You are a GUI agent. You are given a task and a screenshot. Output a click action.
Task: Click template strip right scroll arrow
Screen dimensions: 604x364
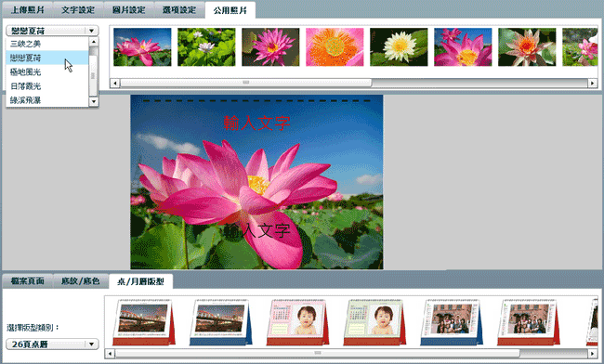pyautogui.click(x=593, y=353)
